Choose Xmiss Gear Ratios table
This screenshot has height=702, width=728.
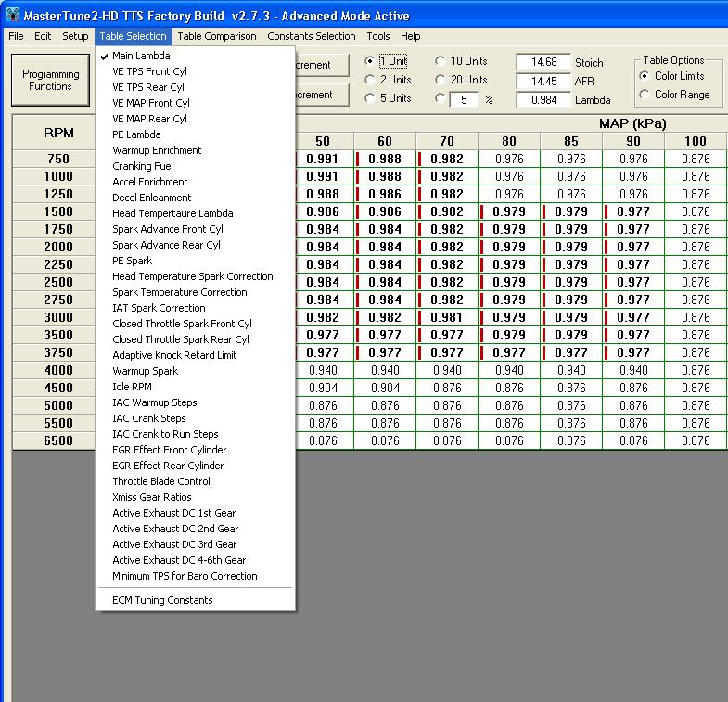195,498
